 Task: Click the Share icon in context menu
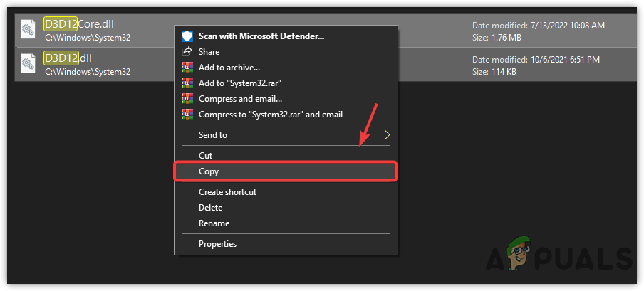tap(187, 51)
